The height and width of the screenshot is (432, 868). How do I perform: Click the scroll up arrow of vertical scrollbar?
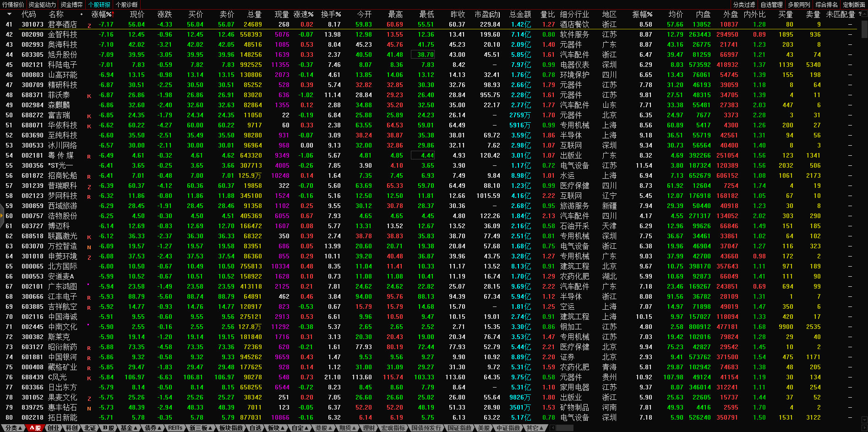pyautogui.click(x=864, y=14)
